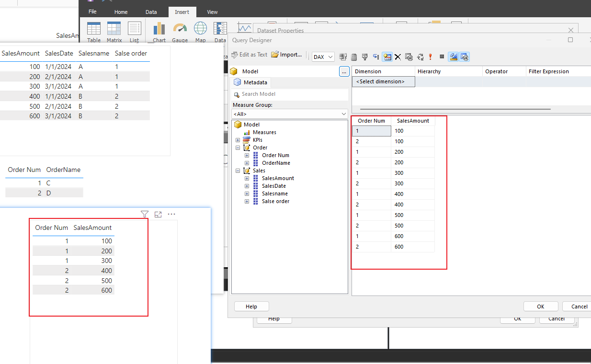Switch to the Home ribbon tab
The image size is (591, 364).
point(121,12)
